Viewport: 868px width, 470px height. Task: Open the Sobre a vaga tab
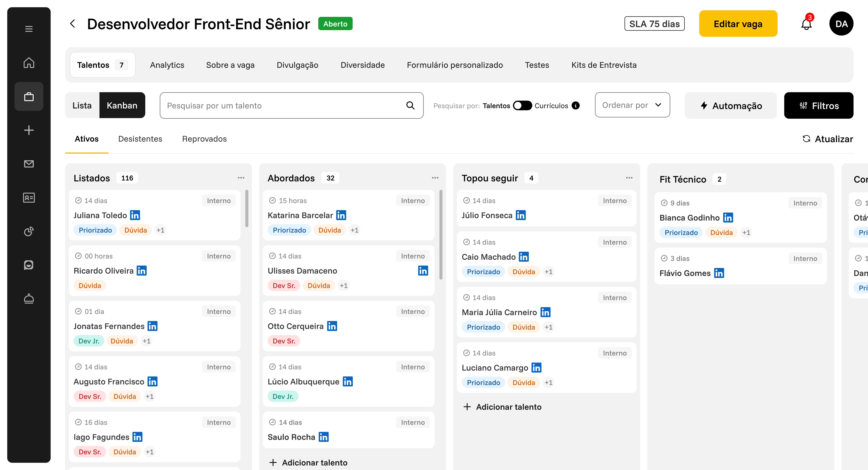pyautogui.click(x=230, y=65)
